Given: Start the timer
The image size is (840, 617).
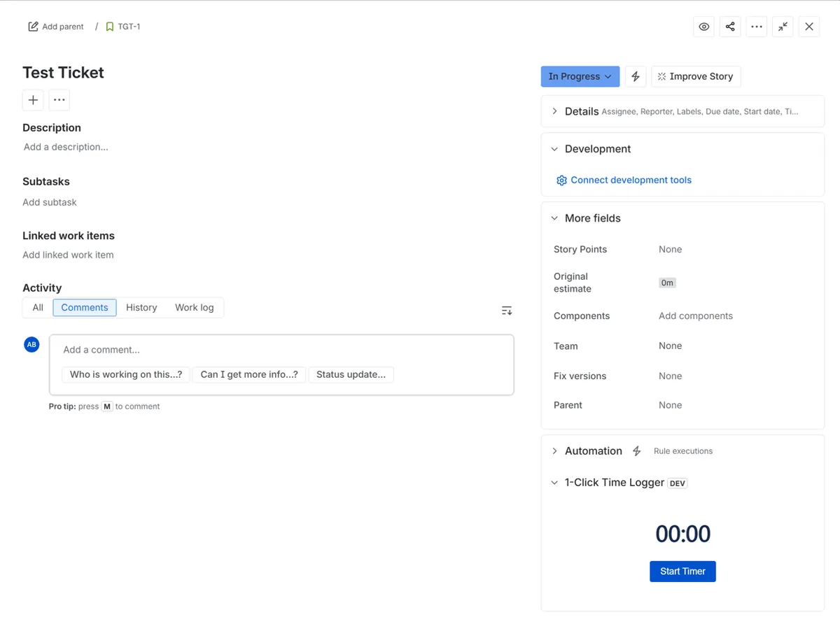Looking at the screenshot, I should (x=682, y=572).
